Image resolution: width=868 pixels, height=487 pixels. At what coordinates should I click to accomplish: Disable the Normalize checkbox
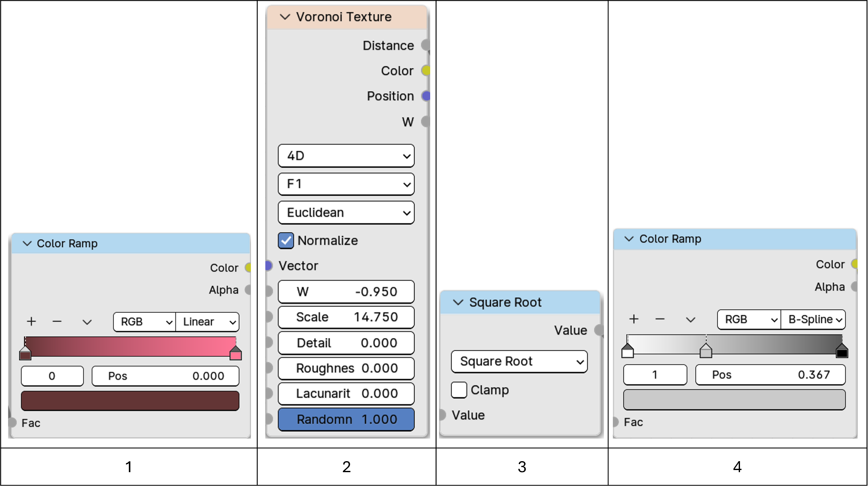click(x=286, y=241)
